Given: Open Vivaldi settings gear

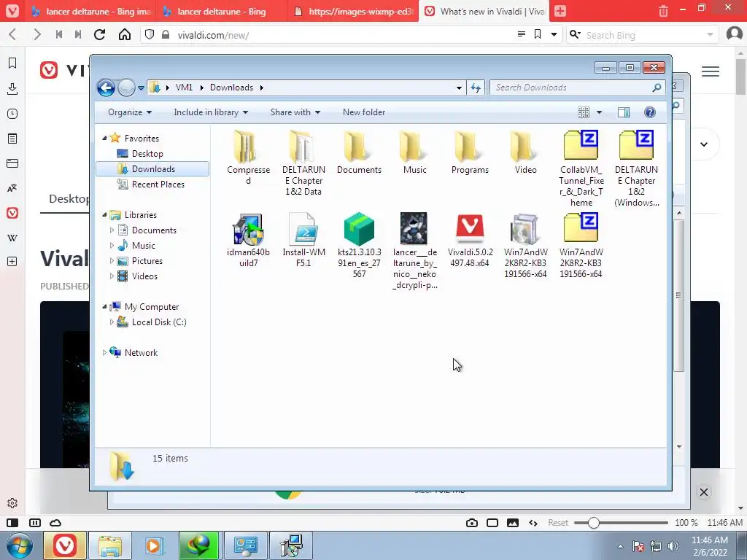Looking at the screenshot, I should tap(12, 503).
